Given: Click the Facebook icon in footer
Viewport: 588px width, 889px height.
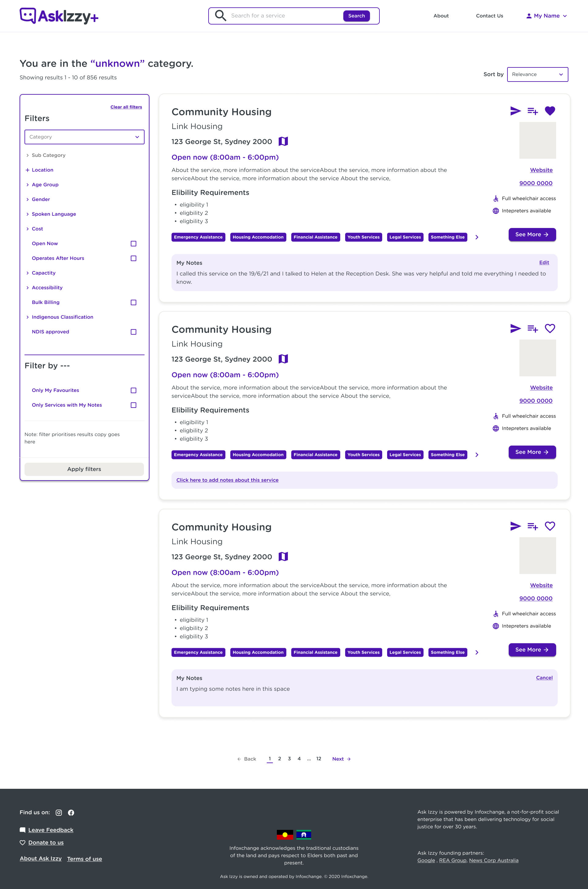Looking at the screenshot, I should tap(71, 812).
